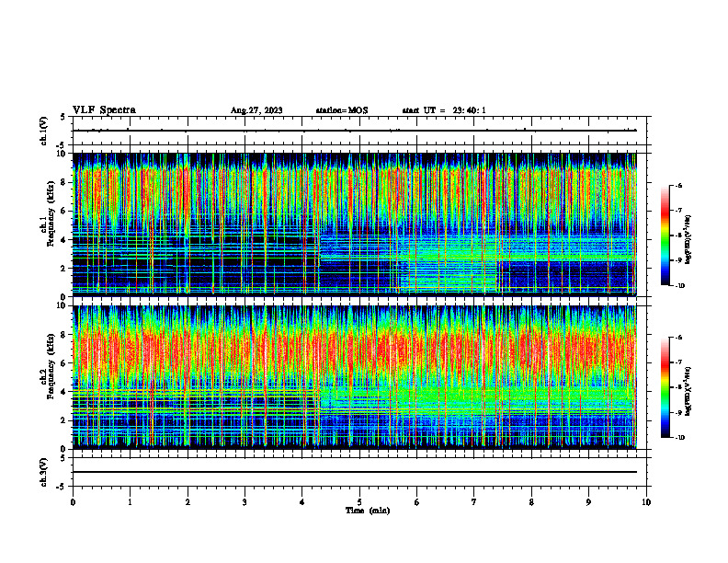Pick the ch.1 spectrogram color scale bar
728x563 pixels.
[x=665, y=236]
